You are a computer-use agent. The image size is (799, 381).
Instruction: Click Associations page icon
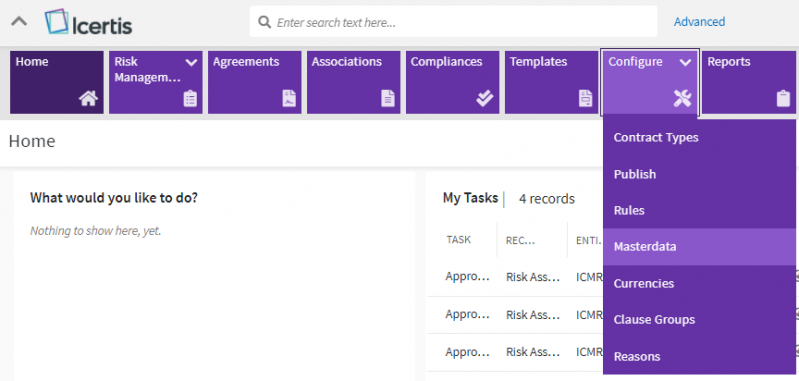[x=388, y=98]
